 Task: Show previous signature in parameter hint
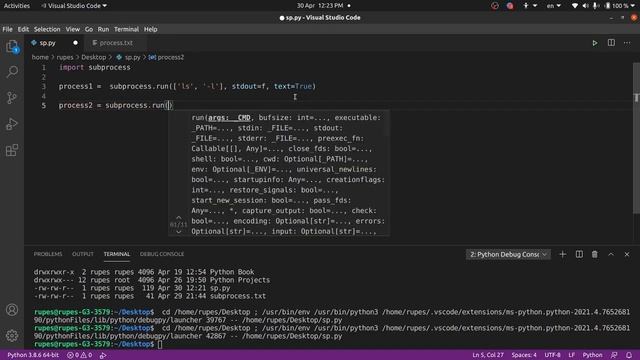(178, 218)
